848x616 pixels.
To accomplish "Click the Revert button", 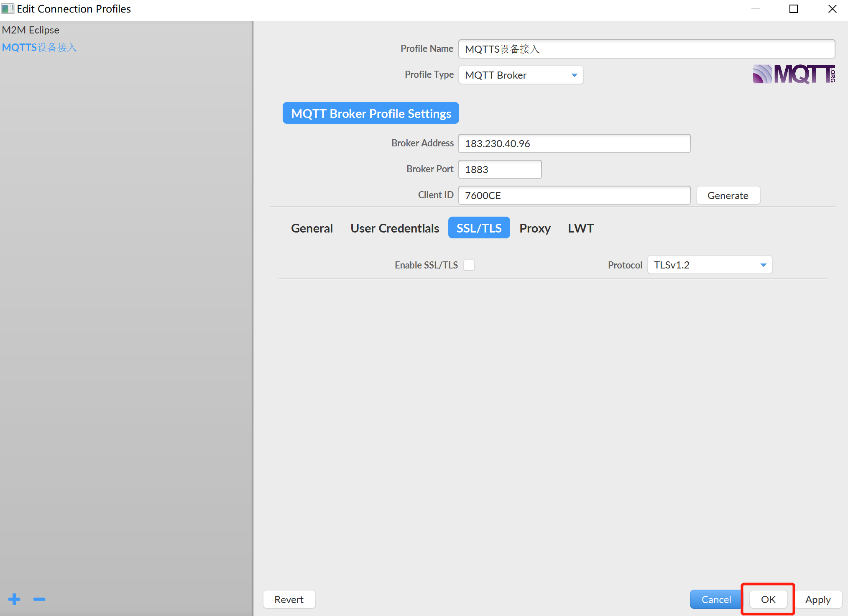I will click(289, 599).
